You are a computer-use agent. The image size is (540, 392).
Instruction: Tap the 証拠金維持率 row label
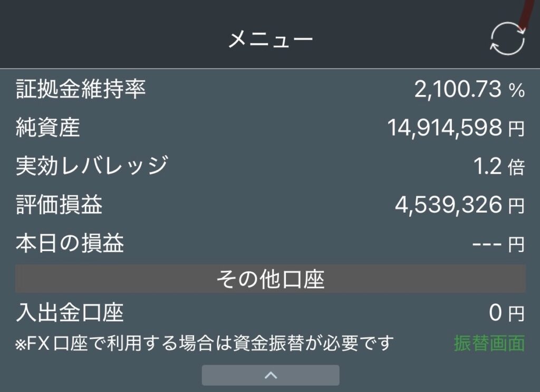click(81, 89)
